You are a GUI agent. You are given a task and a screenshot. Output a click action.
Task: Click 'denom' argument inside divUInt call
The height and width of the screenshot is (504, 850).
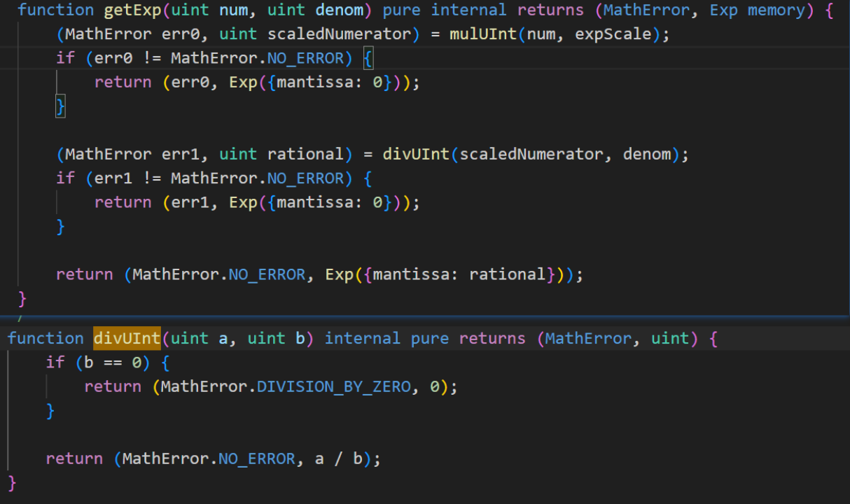(x=647, y=155)
